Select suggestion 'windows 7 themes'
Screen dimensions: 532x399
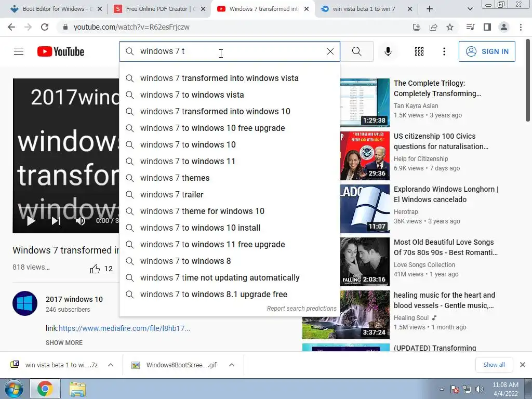[x=229, y=178]
